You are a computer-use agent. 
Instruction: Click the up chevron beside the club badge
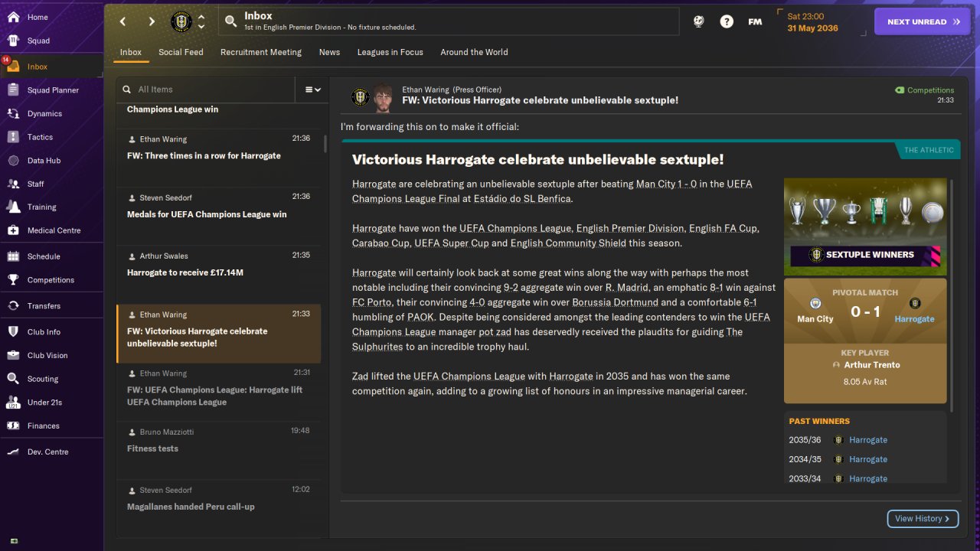(201, 17)
